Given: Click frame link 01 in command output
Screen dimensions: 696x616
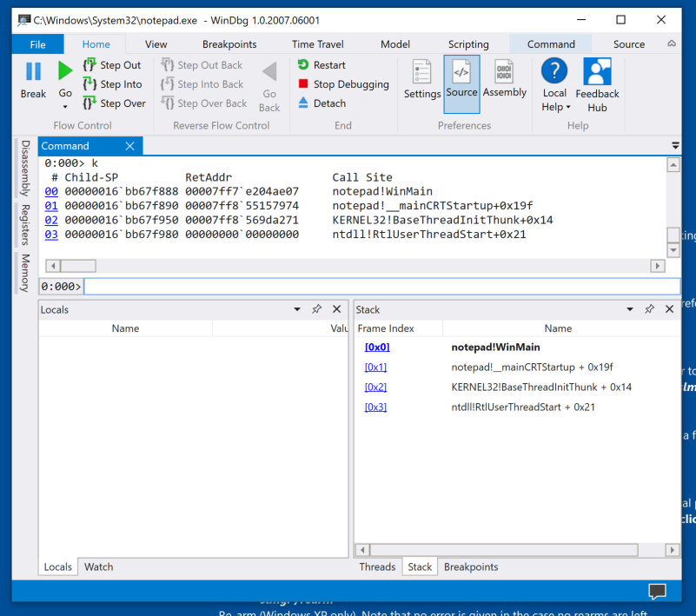Looking at the screenshot, I should (x=51, y=206).
